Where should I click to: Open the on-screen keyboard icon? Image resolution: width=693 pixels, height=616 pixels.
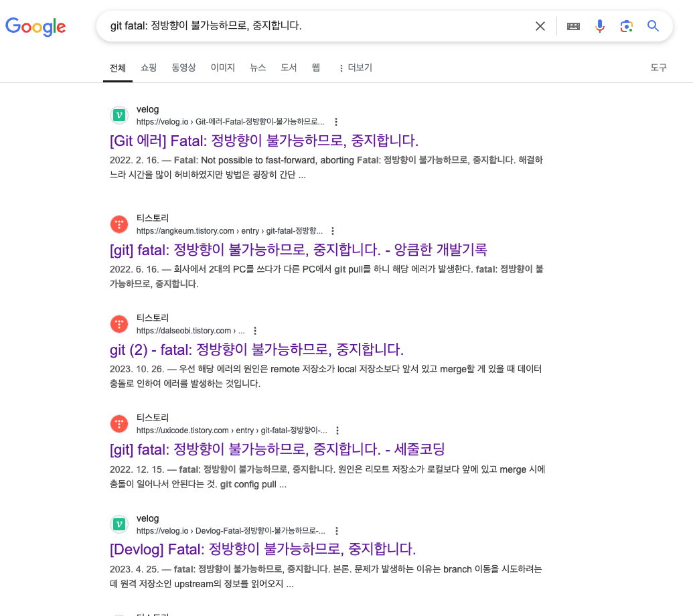[x=573, y=25]
